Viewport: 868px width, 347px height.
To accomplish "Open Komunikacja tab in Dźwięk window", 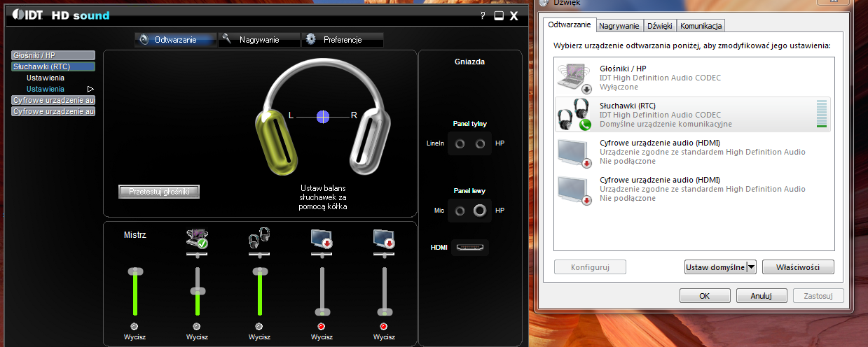I will pos(701,26).
